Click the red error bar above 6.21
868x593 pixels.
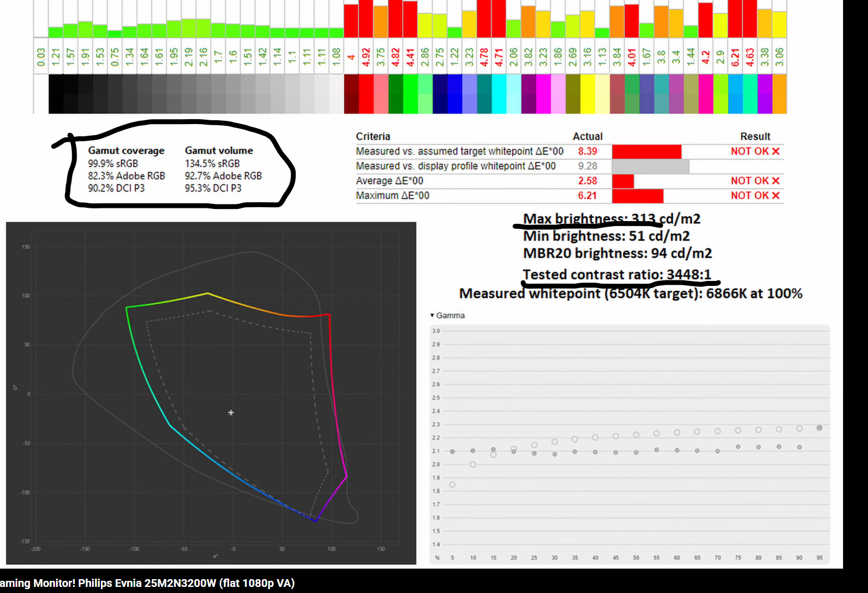735,19
